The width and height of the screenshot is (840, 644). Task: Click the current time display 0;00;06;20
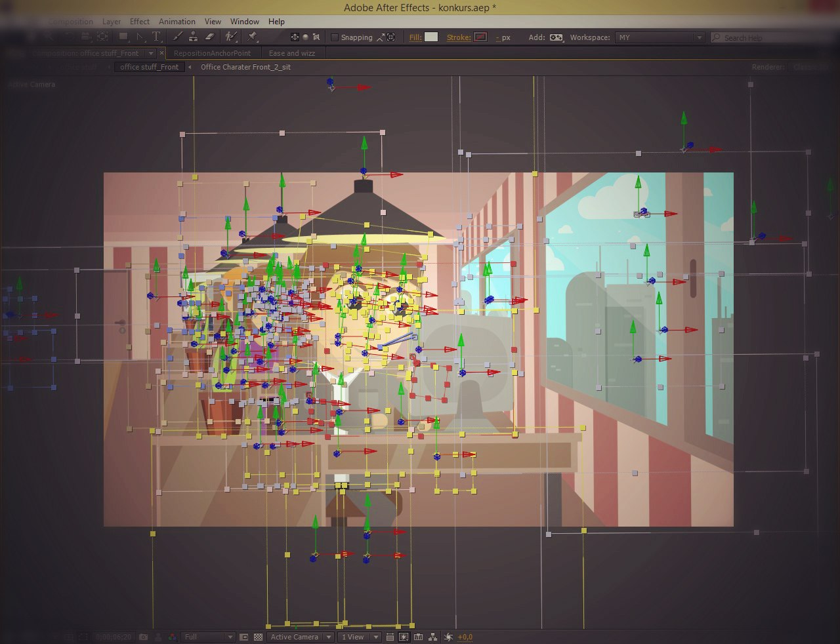(x=114, y=637)
